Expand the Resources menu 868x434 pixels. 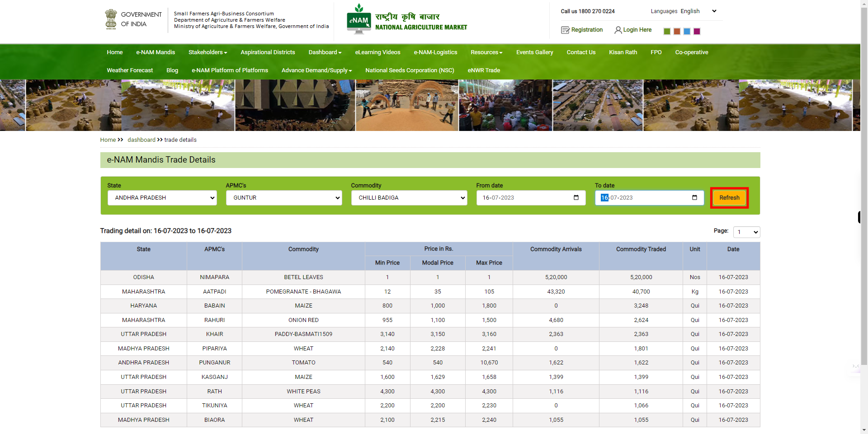486,52
